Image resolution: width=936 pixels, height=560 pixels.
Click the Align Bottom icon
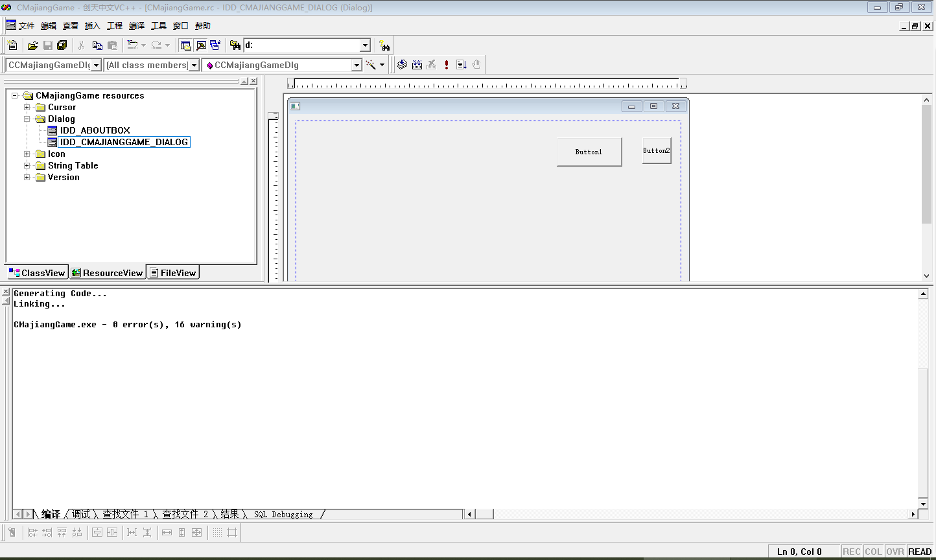point(77,532)
